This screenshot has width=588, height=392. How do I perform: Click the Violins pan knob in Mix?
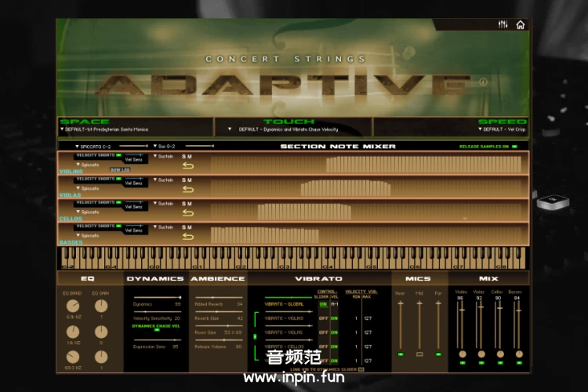463,354
